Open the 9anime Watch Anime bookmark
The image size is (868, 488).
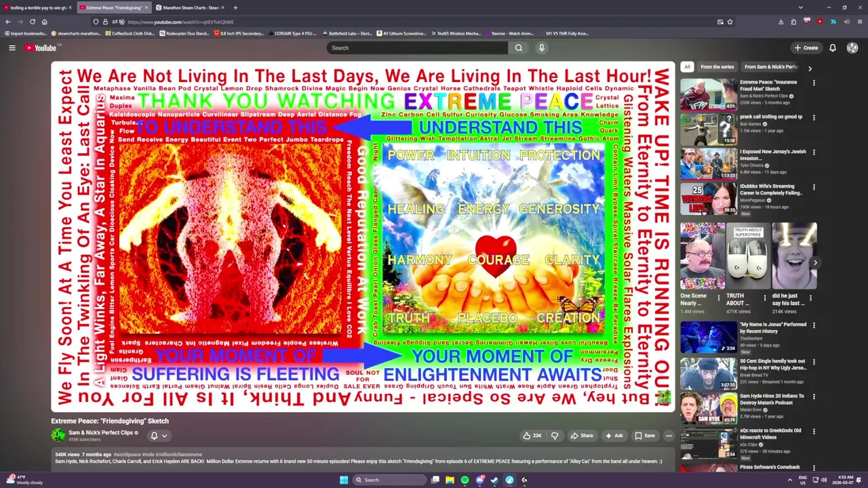[x=509, y=33]
